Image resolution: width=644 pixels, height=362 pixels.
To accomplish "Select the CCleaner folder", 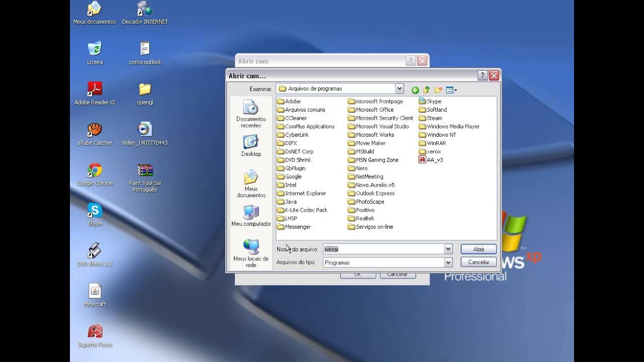I will [292, 118].
